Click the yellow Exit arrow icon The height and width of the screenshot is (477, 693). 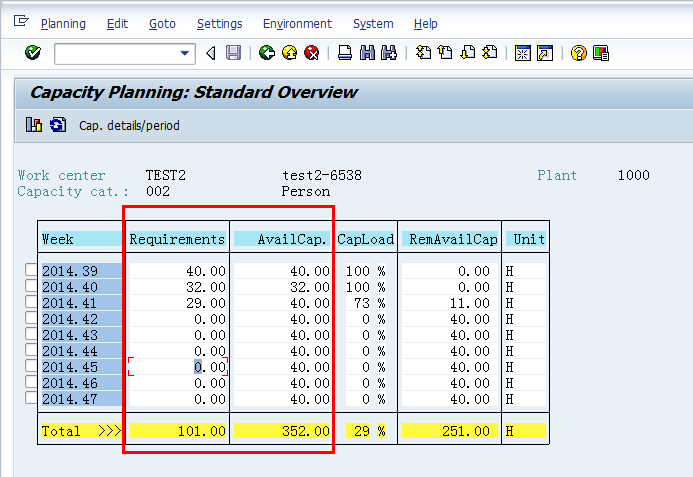pos(289,53)
